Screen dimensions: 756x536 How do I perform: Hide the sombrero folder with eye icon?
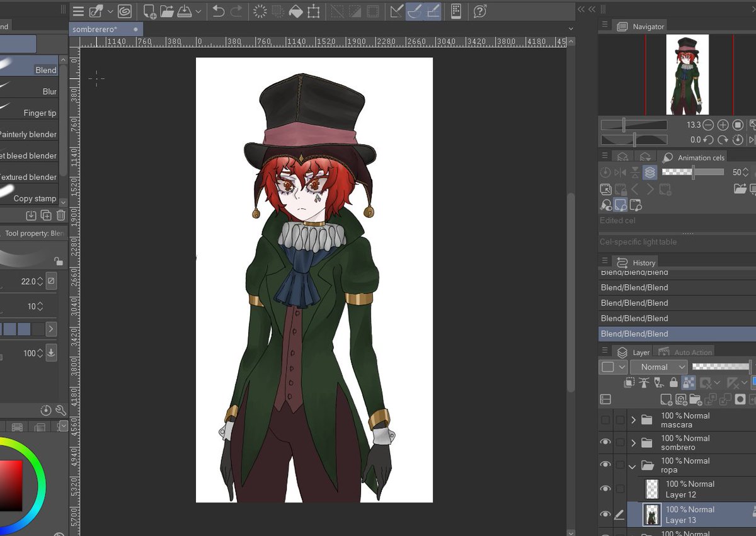pos(605,443)
